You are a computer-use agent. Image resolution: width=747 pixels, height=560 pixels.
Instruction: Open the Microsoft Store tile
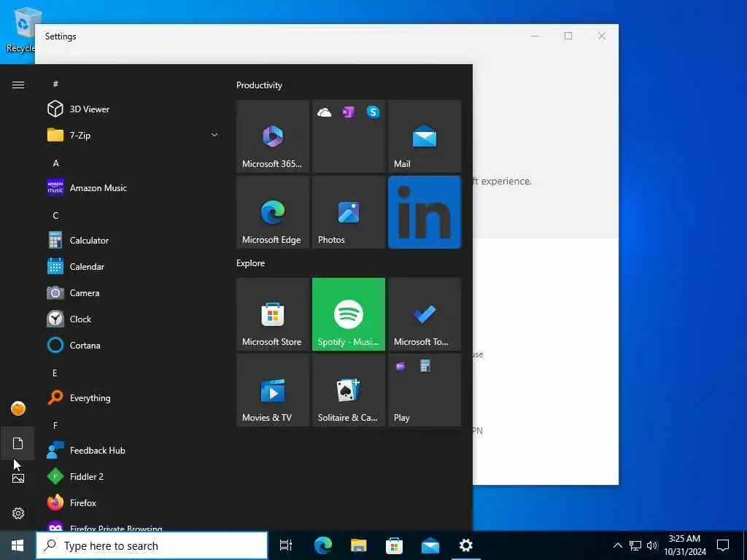[x=273, y=314]
